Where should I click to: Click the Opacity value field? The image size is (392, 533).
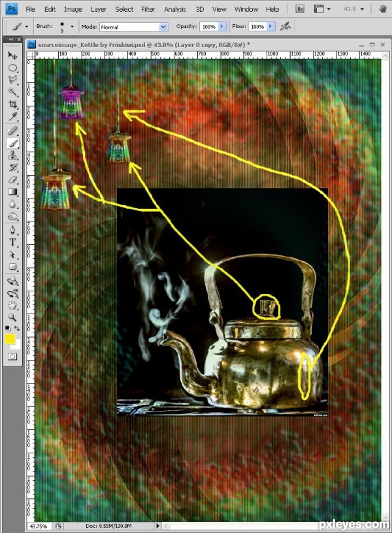coord(209,27)
